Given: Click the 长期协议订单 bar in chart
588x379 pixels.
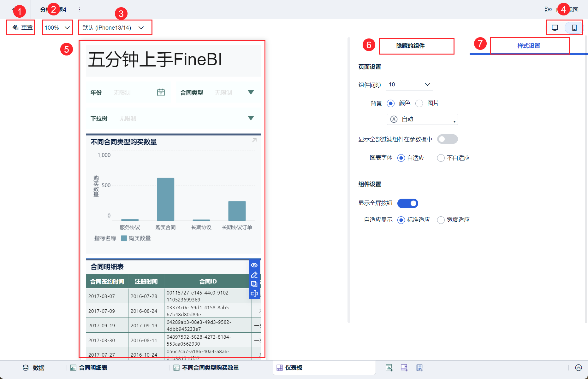Looking at the screenshot, I should tap(237, 211).
